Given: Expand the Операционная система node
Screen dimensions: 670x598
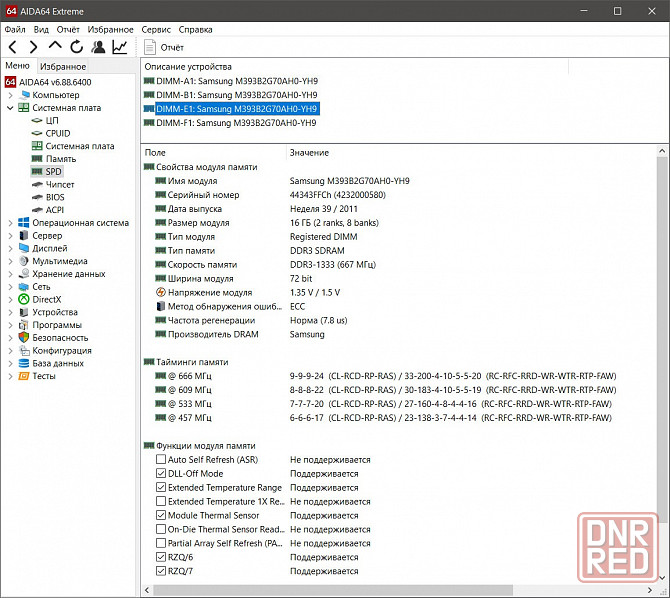Looking at the screenshot, I should pyautogui.click(x=10, y=223).
